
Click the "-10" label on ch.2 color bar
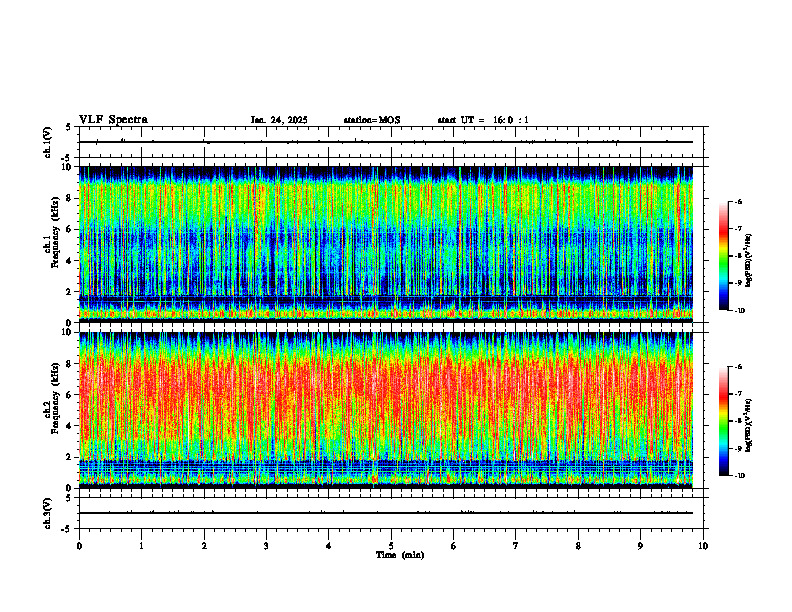click(739, 476)
